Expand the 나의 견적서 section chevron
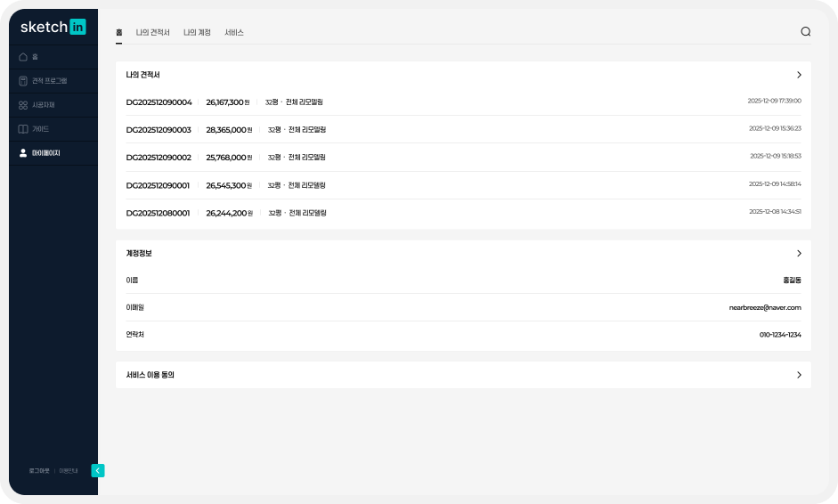838x504 pixels. click(799, 75)
